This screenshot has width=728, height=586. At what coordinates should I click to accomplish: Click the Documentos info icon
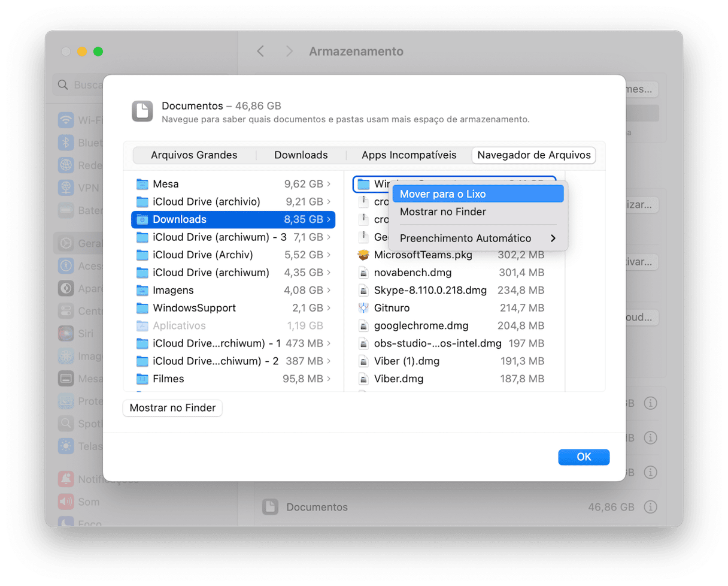click(650, 507)
